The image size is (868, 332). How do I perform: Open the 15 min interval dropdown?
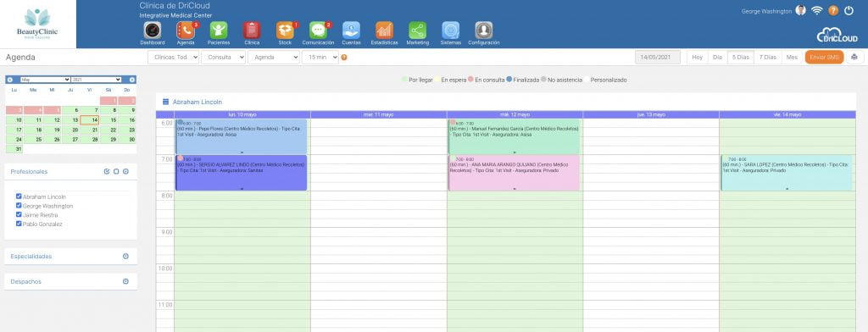pyautogui.click(x=320, y=58)
